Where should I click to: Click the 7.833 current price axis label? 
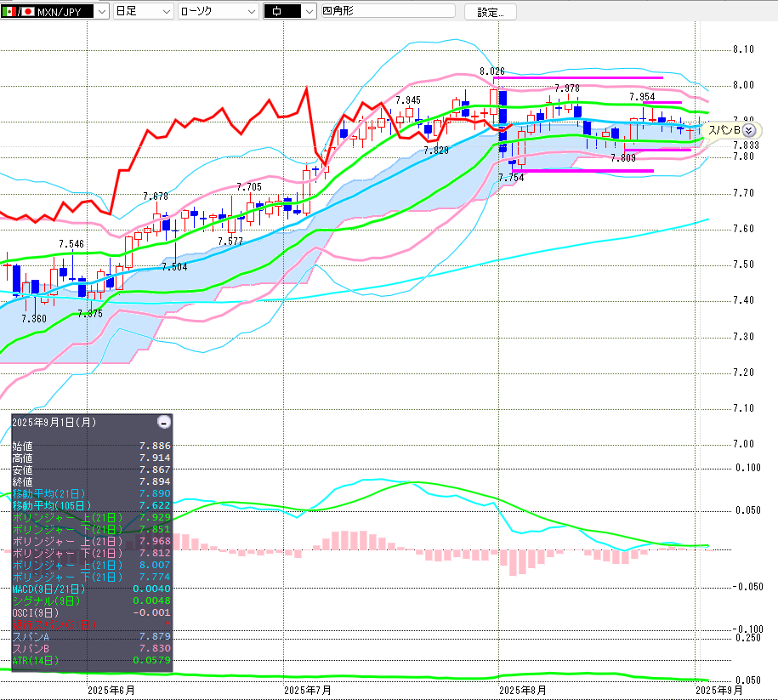coord(747,145)
